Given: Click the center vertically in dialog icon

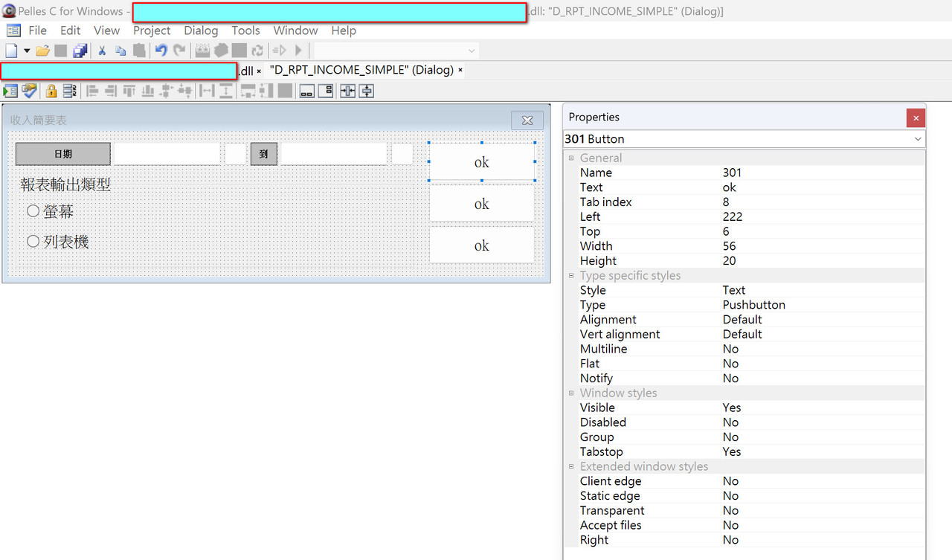Looking at the screenshot, I should click(366, 91).
